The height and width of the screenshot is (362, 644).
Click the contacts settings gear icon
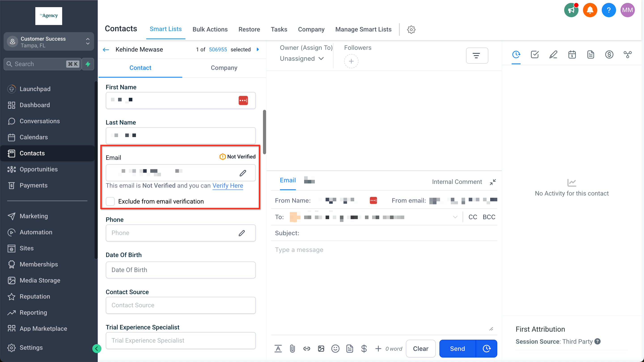click(411, 29)
